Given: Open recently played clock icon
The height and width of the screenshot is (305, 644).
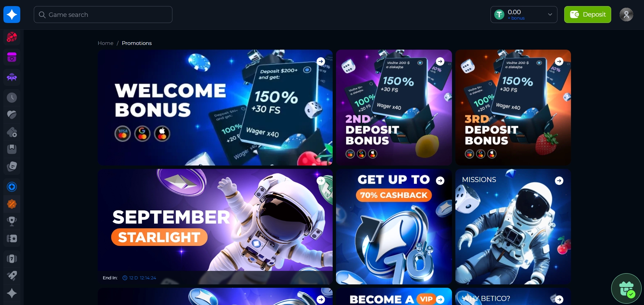Looking at the screenshot, I should 12,98.
